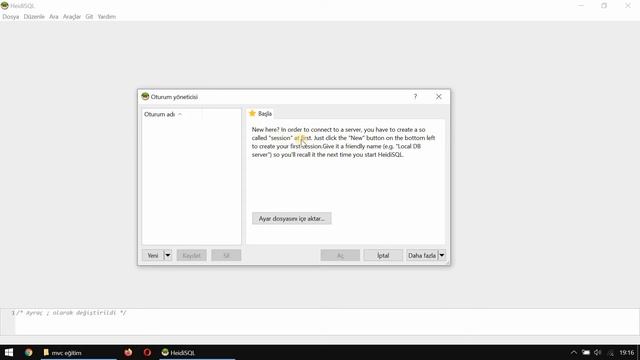Open Opera from the taskbar

(147, 352)
